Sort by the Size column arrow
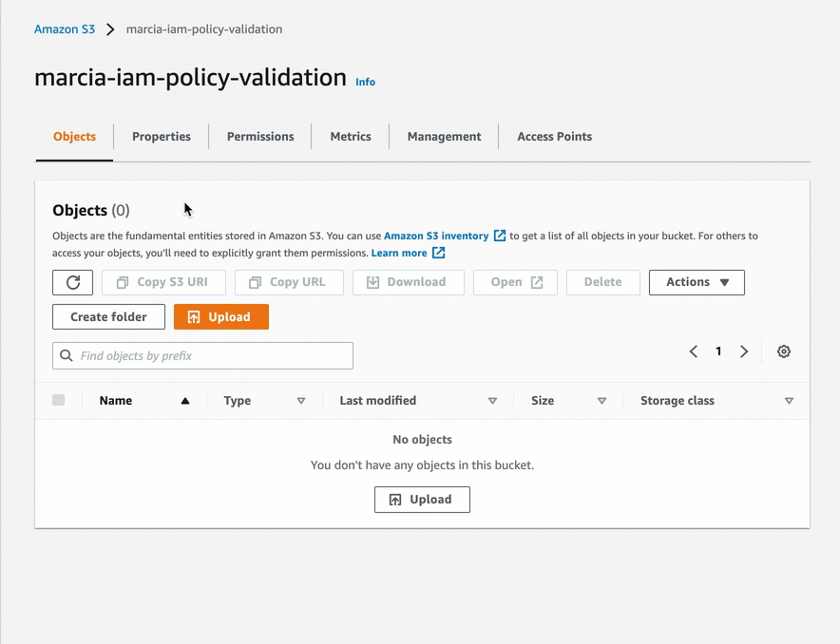The image size is (840, 644). (601, 401)
